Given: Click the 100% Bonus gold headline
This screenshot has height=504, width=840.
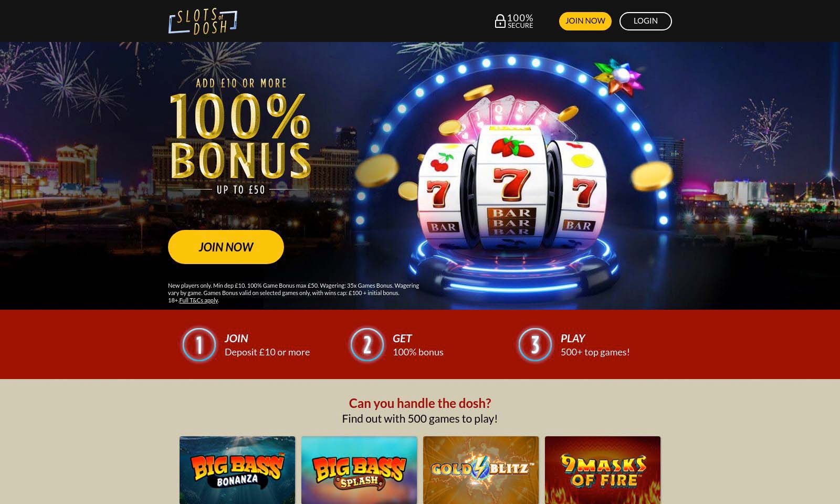Looking at the screenshot, I should pyautogui.click(x=240, y=136).
